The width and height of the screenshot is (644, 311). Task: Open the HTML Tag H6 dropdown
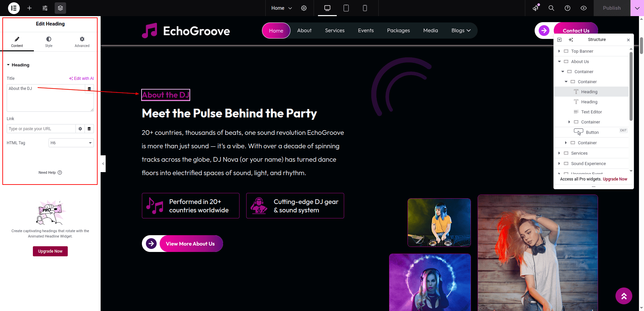(x=71, y=143)
